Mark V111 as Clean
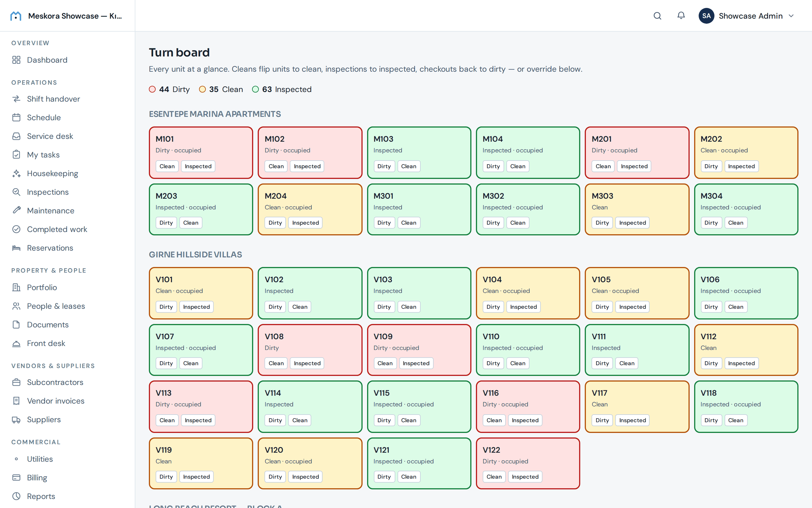Image resolution: width=812 pixels, height=508 pixels. 626,363
